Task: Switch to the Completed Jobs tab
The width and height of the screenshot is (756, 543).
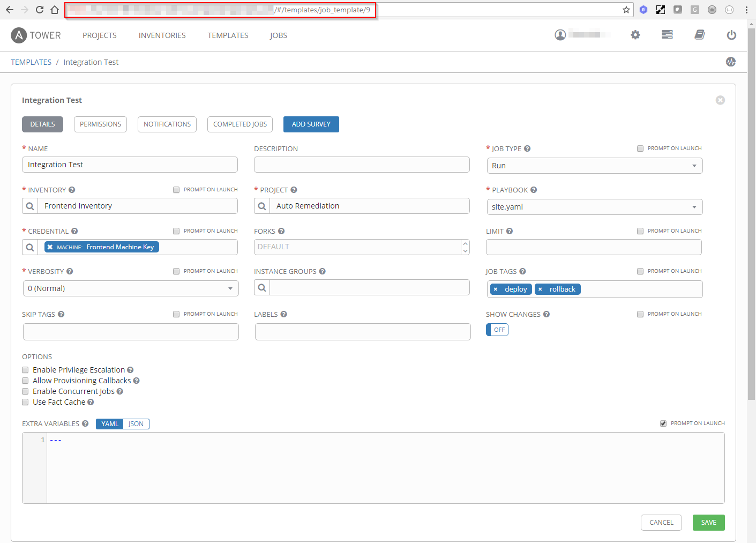Action: tap(240, 124)
